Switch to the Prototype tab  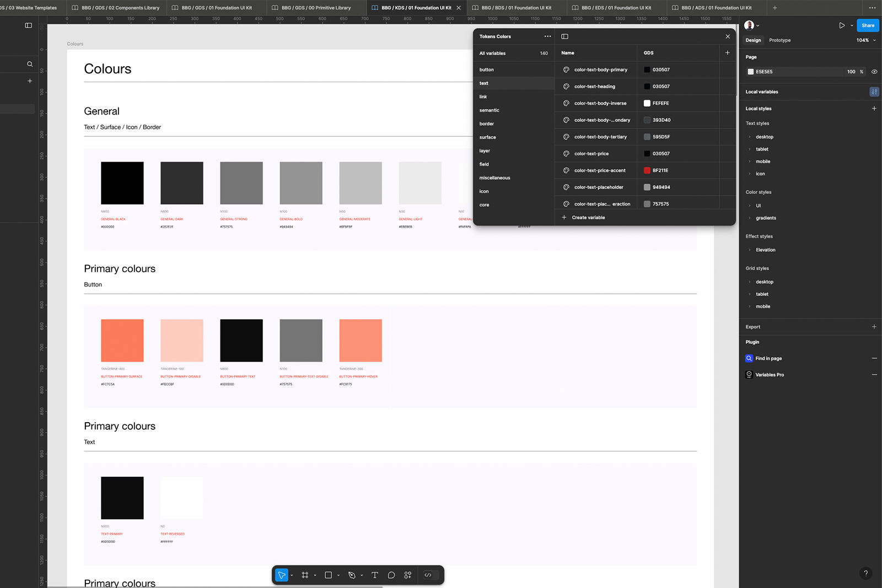tap(779, 40)
